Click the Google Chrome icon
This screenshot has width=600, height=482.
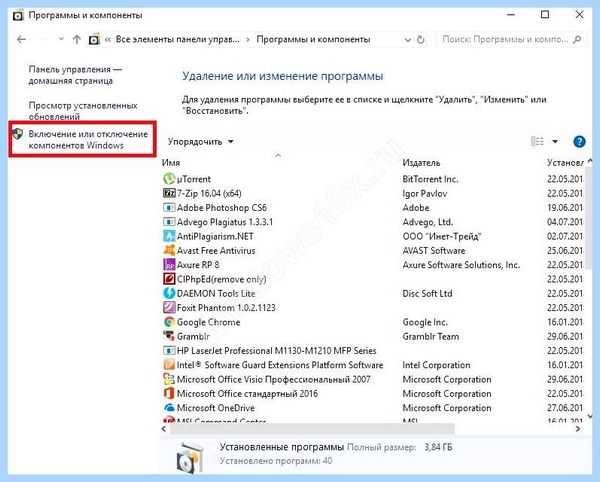point(169,322)
